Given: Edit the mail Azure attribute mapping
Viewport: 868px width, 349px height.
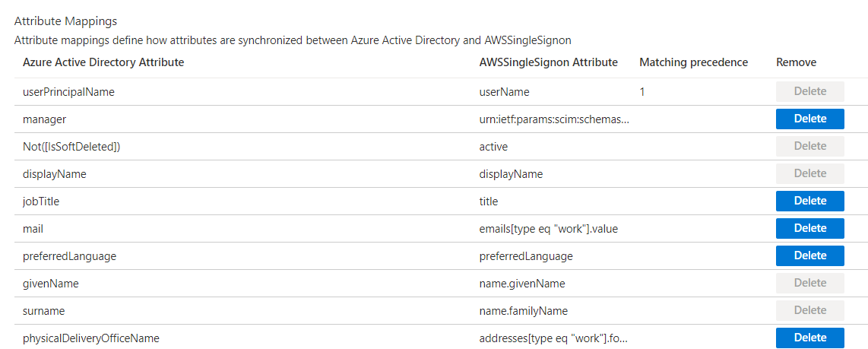Looking at the screenshot, I should click(33, 229).
